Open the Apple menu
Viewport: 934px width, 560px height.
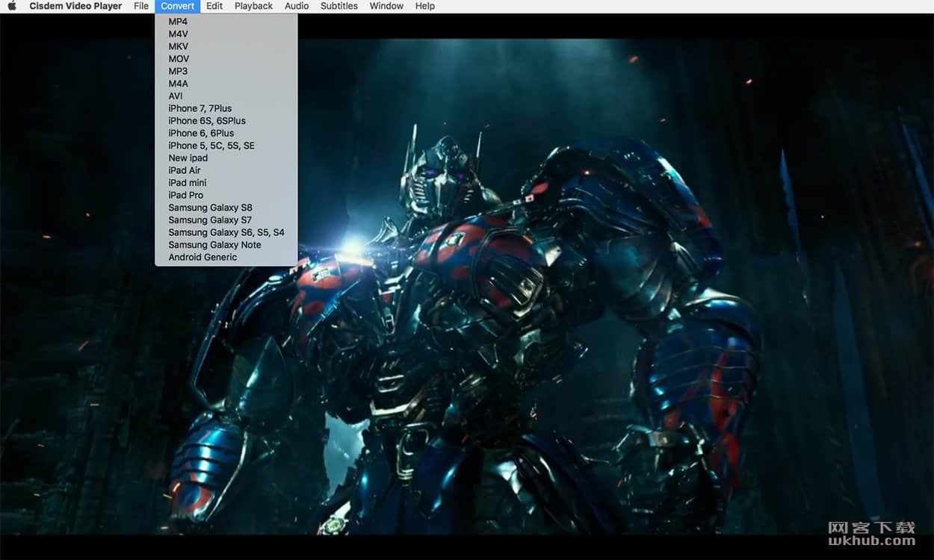pos(12,6)
